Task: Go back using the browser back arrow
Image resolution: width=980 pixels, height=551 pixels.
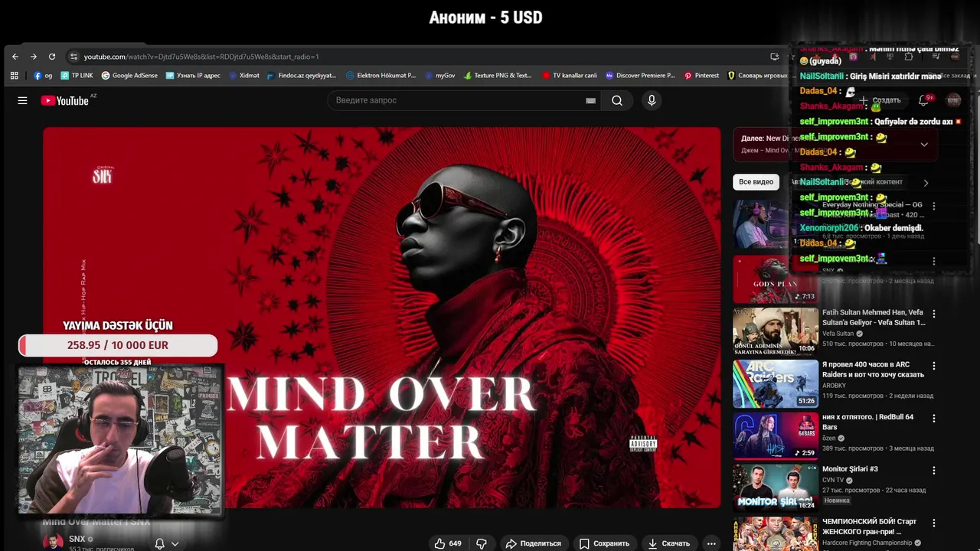Action: (x=15, y=57)
